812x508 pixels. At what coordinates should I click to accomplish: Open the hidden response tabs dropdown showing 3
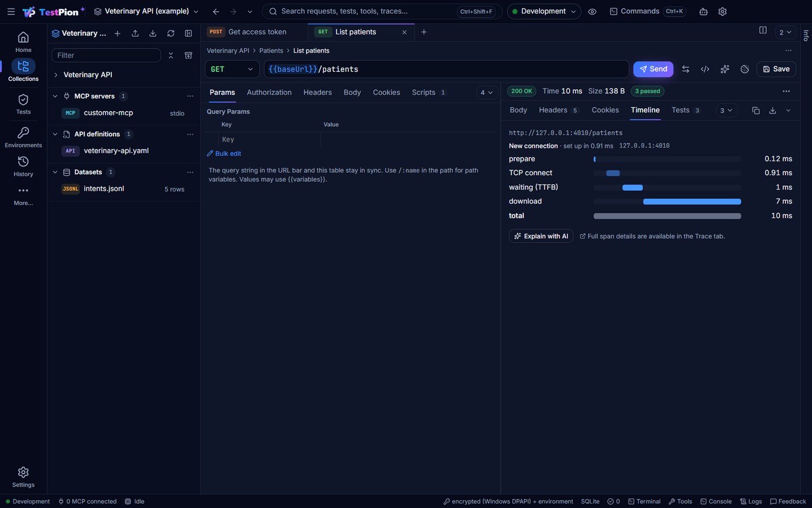point(726,111)
